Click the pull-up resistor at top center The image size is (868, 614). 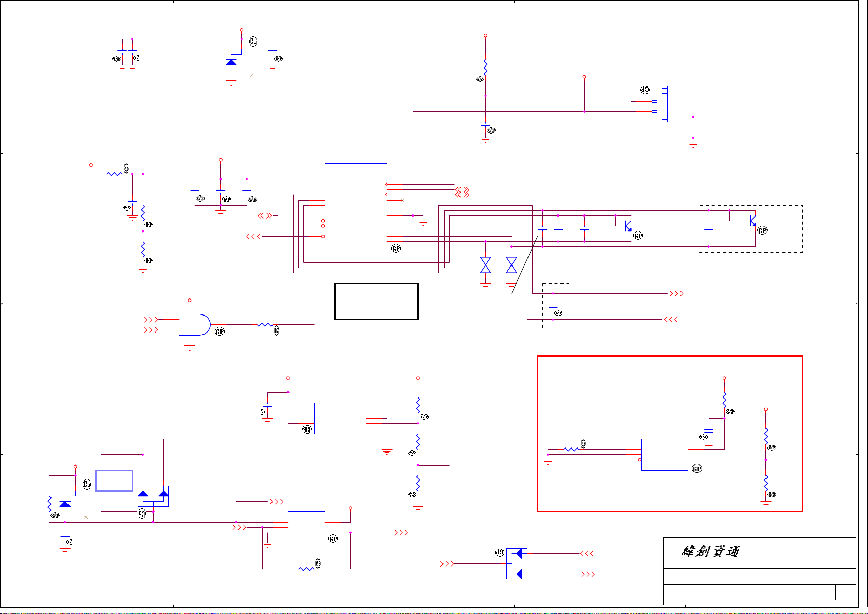(485, 68)
